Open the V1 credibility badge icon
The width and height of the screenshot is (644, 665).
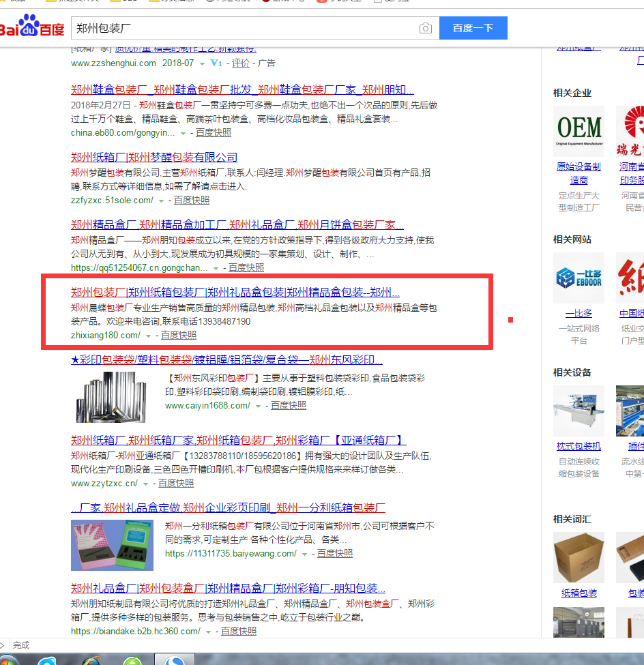(x=216, y=63)
